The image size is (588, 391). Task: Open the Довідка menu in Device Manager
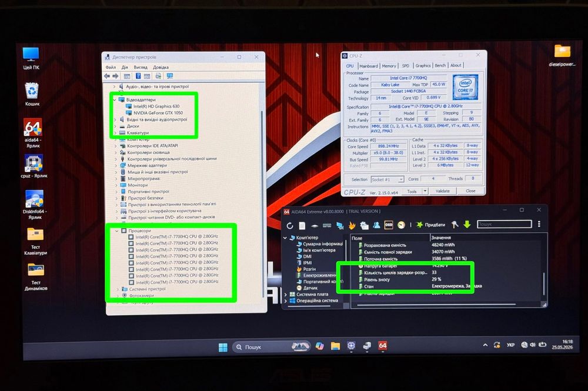coord(161,68)
